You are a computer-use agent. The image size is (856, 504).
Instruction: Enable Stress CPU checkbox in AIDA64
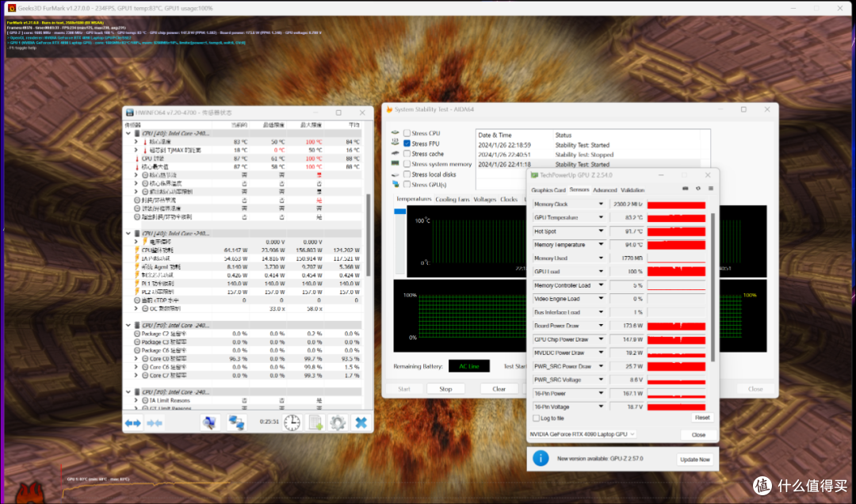click(x=407, y=133)
